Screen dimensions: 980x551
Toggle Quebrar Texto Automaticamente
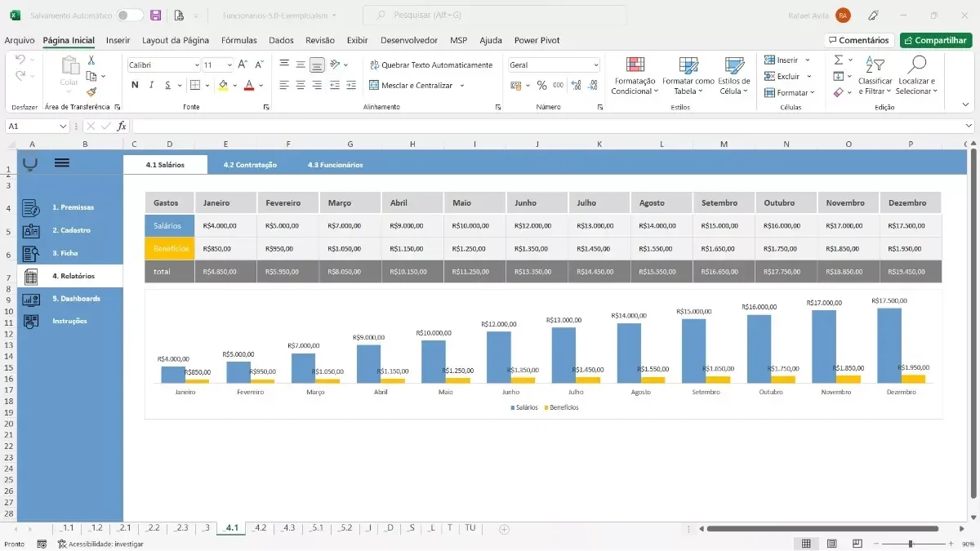click(431, 65)
